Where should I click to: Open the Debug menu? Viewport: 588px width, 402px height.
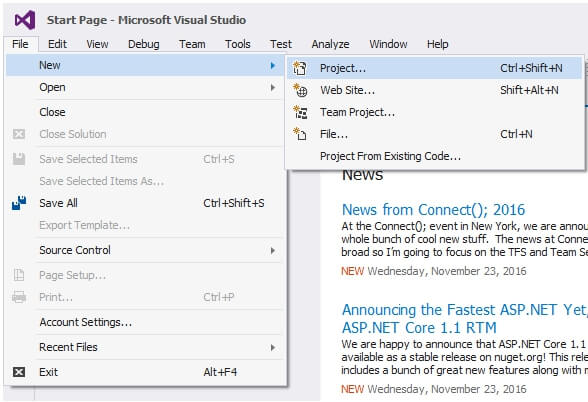pyautogui.click(x=144, y=44)
